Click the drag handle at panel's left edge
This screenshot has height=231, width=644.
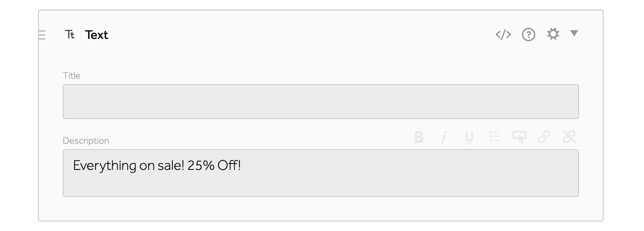coord(42,35)
